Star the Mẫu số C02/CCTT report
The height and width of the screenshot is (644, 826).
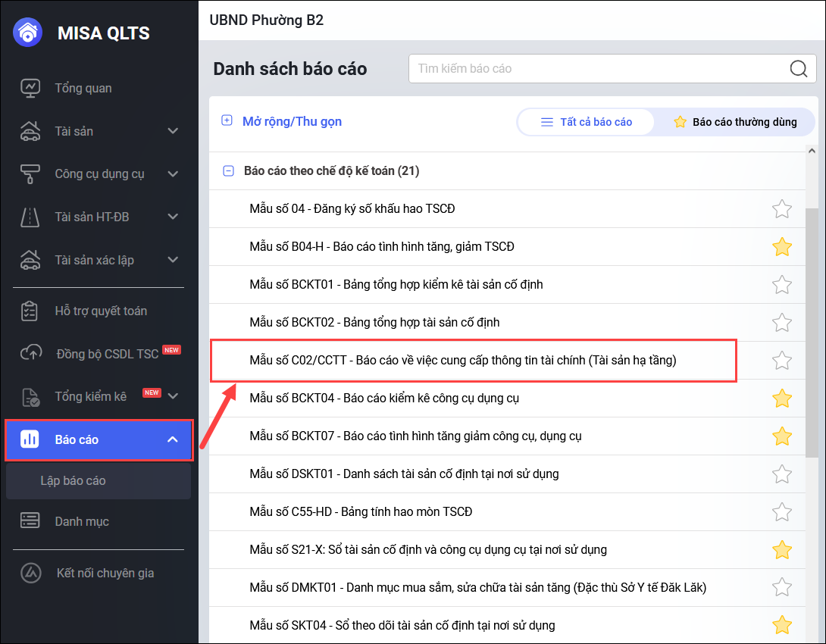tap(782, 361)
